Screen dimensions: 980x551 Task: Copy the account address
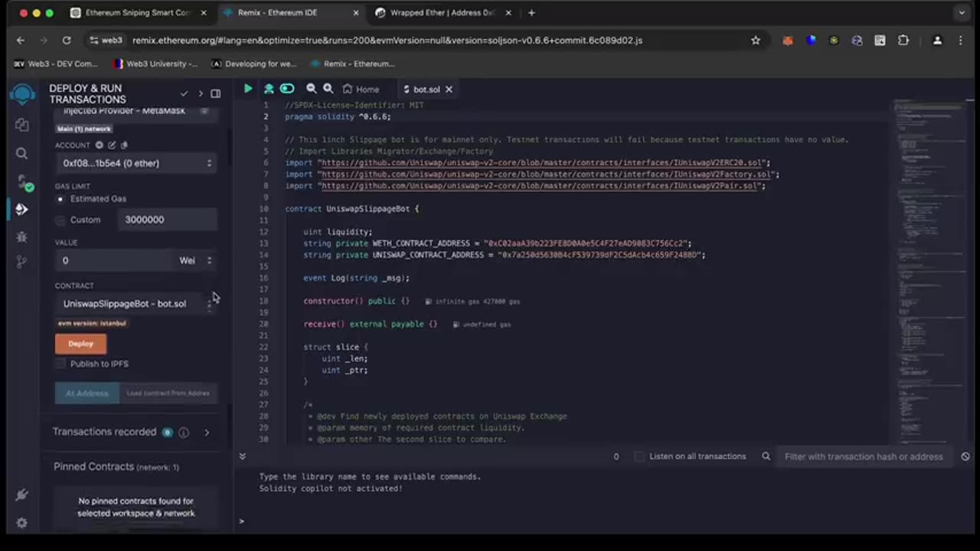124,145
